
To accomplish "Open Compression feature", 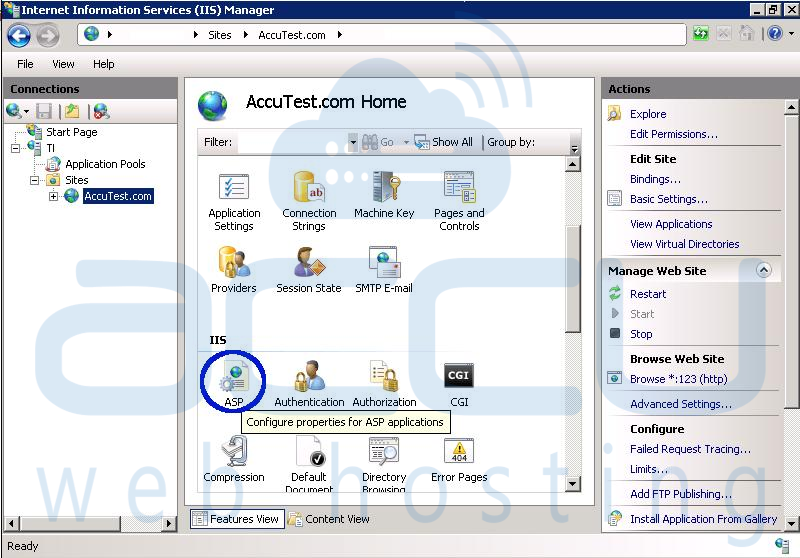I will (234, 459).
